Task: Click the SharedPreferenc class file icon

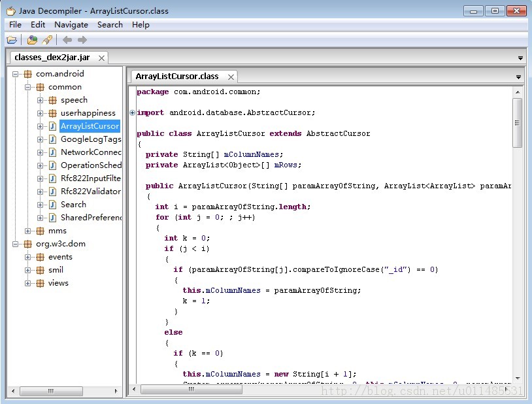Action: (x=52, y=218)
